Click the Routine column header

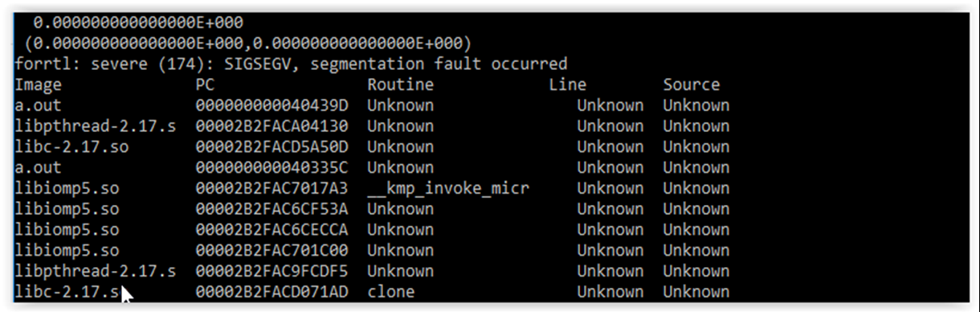coord(400,84)
